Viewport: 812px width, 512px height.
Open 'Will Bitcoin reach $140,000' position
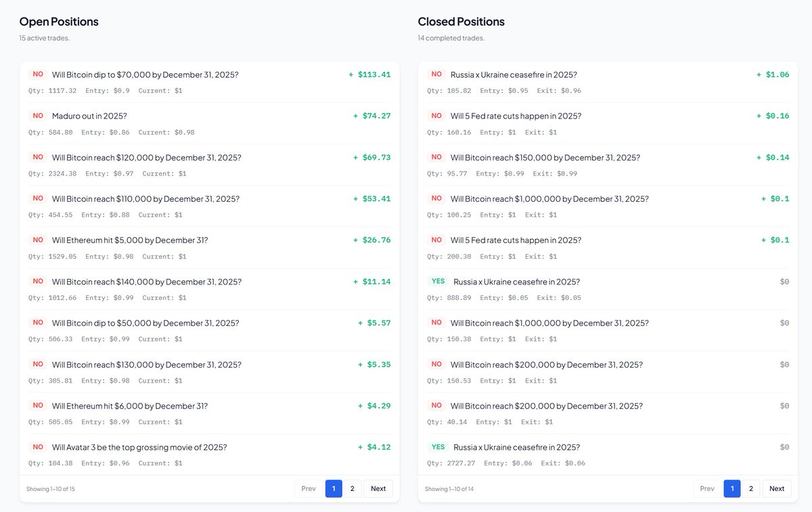point(147,281)
